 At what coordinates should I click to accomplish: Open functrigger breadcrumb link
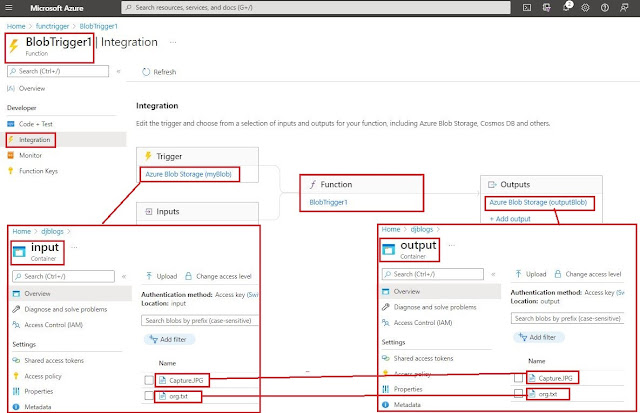pos(52,26)
